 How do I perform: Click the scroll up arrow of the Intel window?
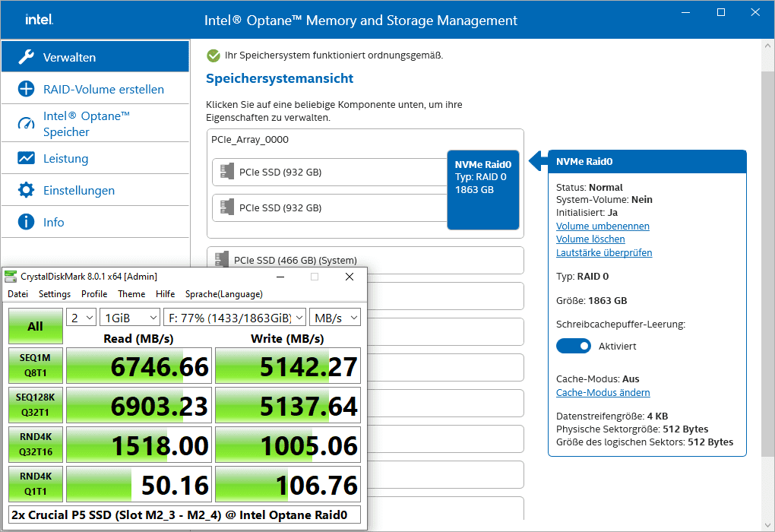coord(767,46)
